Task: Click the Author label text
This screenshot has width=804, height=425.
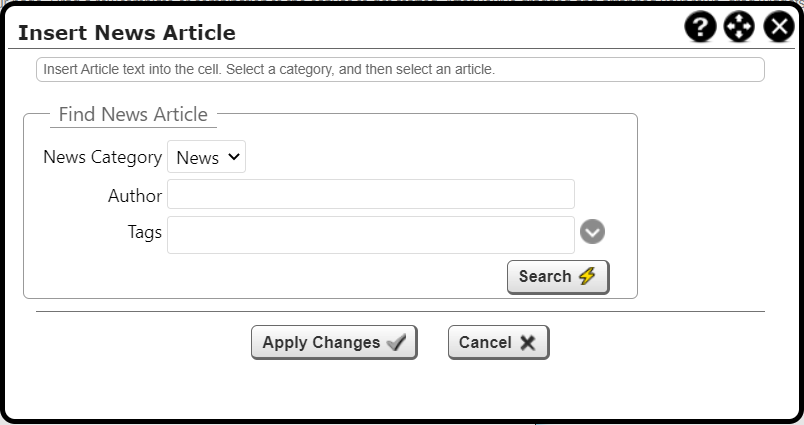Action: coord(135,196)
